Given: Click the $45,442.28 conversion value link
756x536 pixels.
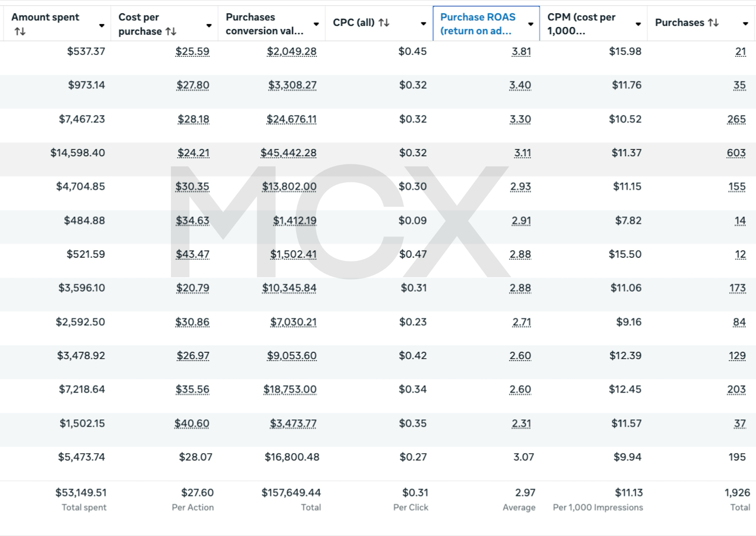Looking at the screenshot, I should (x=288, y=153).
